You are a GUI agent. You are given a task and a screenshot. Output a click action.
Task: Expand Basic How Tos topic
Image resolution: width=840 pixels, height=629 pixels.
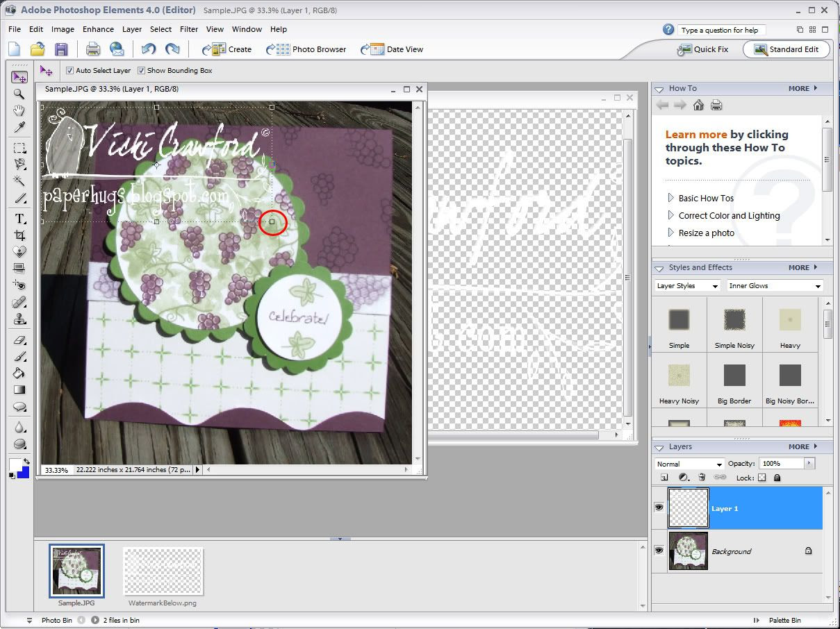[x=700, y=198]
